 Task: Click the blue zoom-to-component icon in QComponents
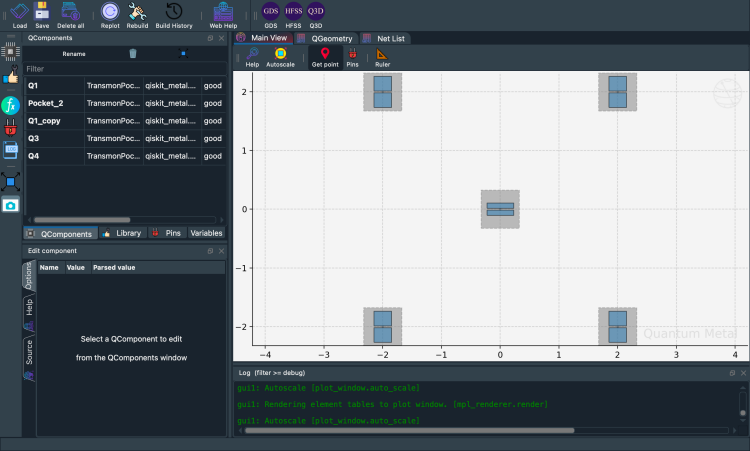coord(183,54)
